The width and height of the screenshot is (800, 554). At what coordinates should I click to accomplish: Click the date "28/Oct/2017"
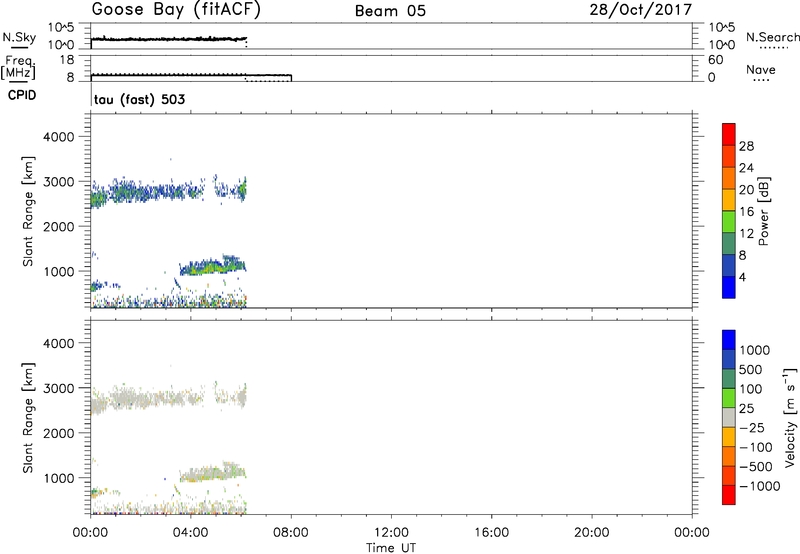point(641,10)
